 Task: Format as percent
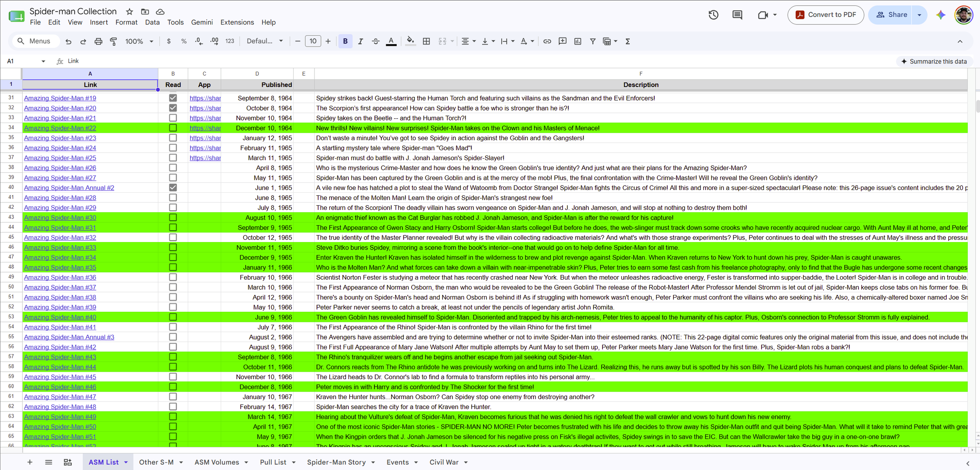(184, 41)
